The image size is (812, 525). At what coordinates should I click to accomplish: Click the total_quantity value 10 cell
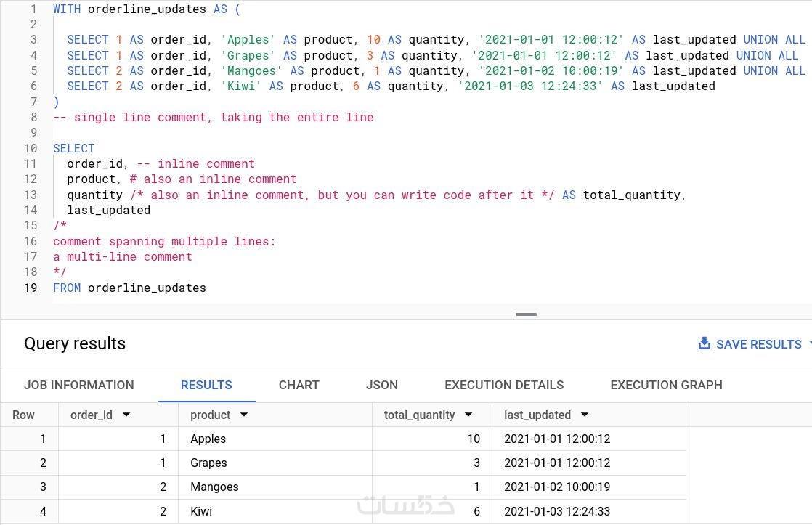432,439
